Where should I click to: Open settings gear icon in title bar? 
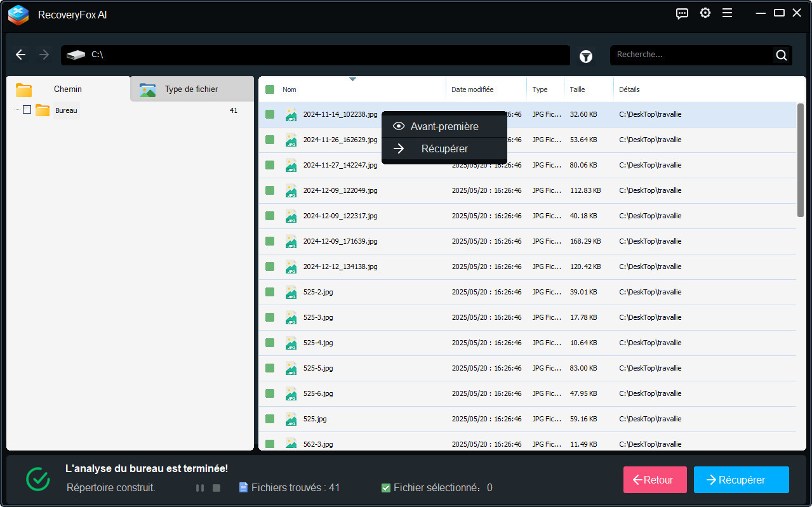(x=705, y=13)
